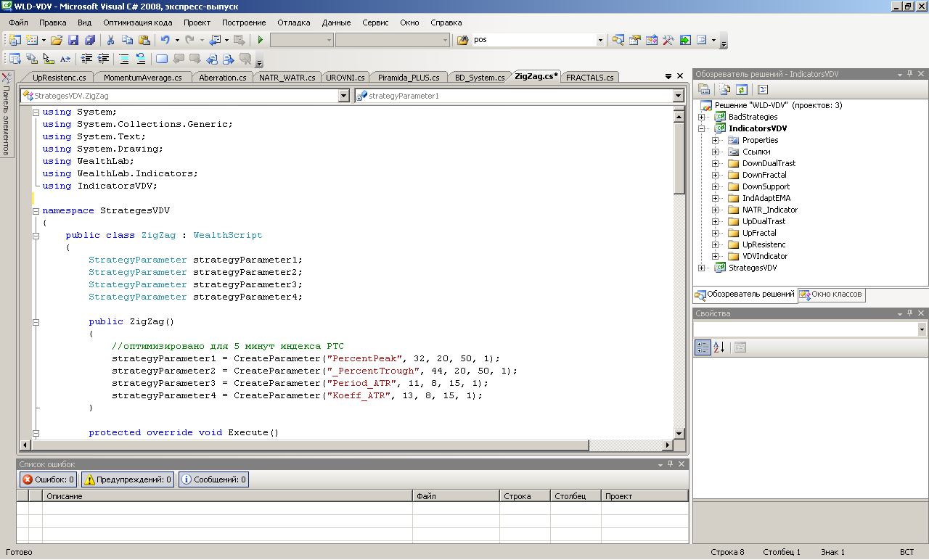The height and width of the screenshot is (560, 929).
Task: Click the Refresh icon in Solution Explorer
Action: 741,89
